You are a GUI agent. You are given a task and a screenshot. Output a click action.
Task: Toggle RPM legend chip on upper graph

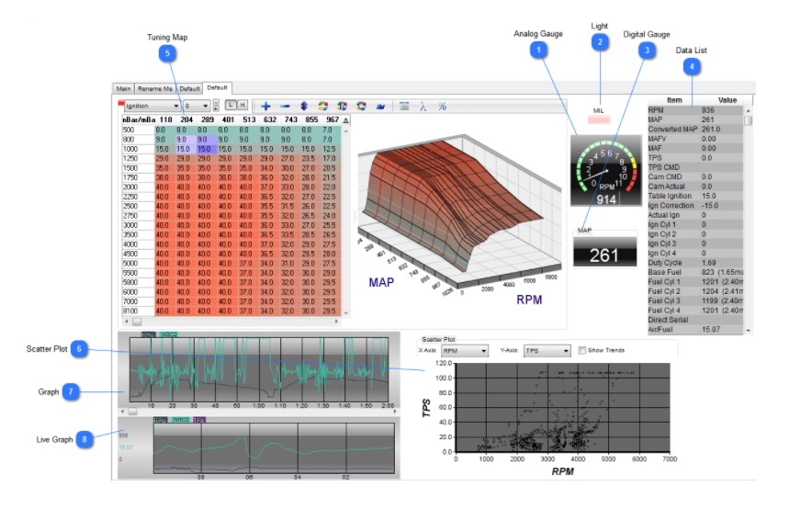click(x=148, y=335)
